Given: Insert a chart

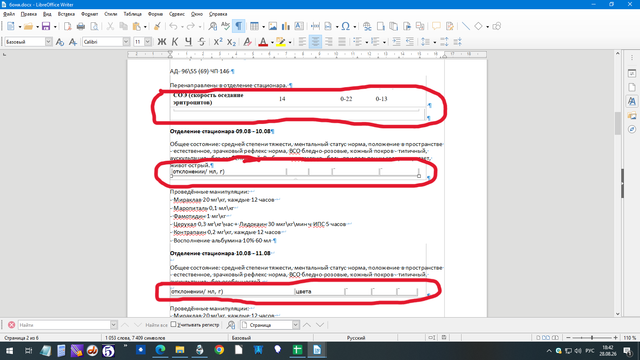Looking at the screenshot, I should tap(286, 27).
